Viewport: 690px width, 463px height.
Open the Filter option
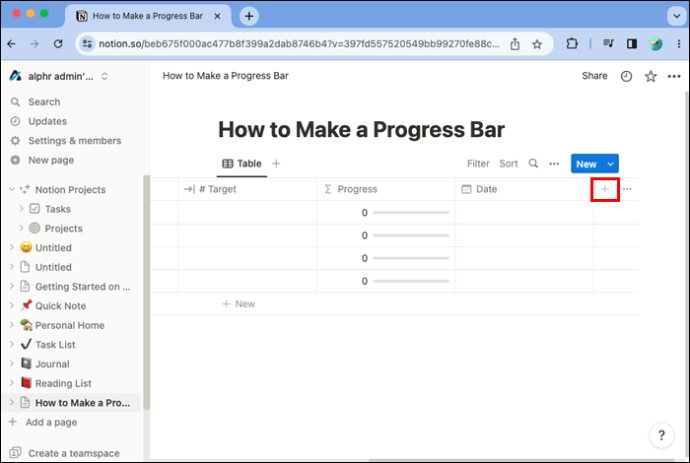(x=478, y=164)
